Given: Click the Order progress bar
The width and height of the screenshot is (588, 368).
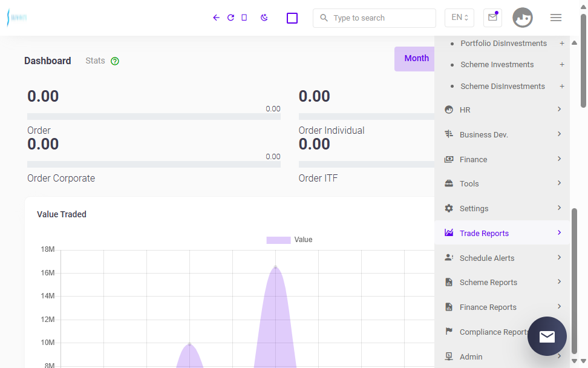Looking at the screenshot, I should pyautogui.click(x=154, y=117).
